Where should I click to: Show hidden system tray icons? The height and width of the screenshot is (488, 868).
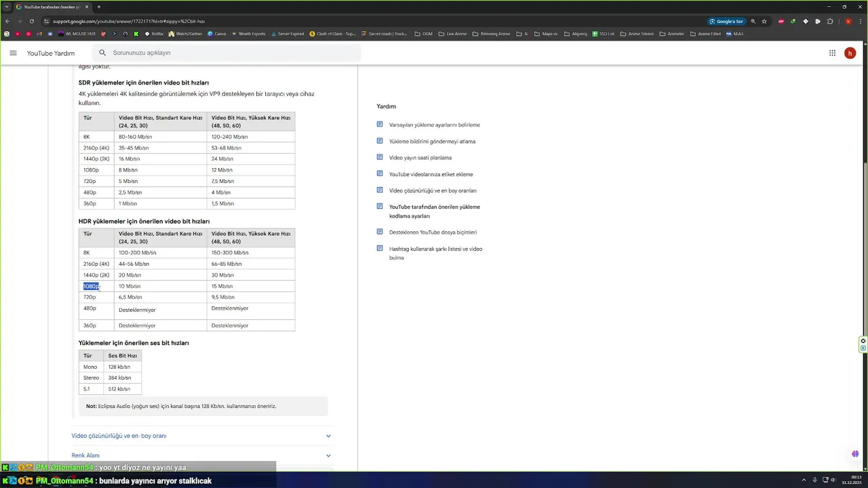(804, 480)
